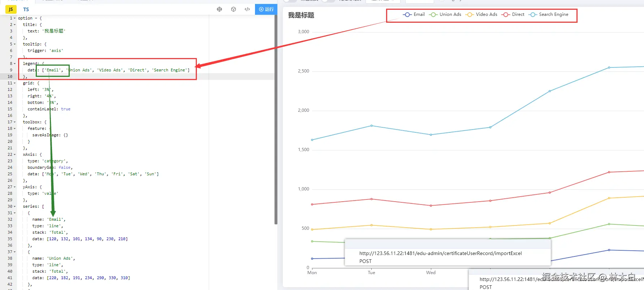Collapse the title block at line 2

tap(14, 25)
